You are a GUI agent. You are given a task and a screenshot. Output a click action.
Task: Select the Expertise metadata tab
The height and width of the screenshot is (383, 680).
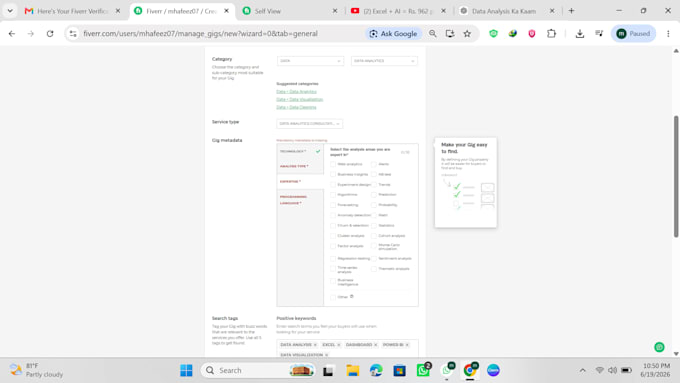tap(300, 181)
